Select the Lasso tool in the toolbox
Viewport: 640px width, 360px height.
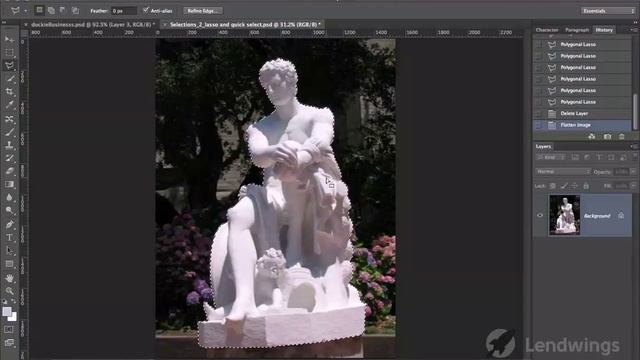9,66
